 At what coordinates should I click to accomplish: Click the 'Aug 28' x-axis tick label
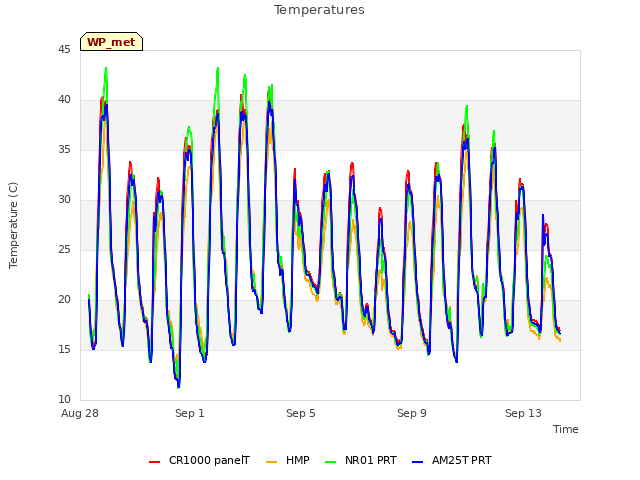80,413
